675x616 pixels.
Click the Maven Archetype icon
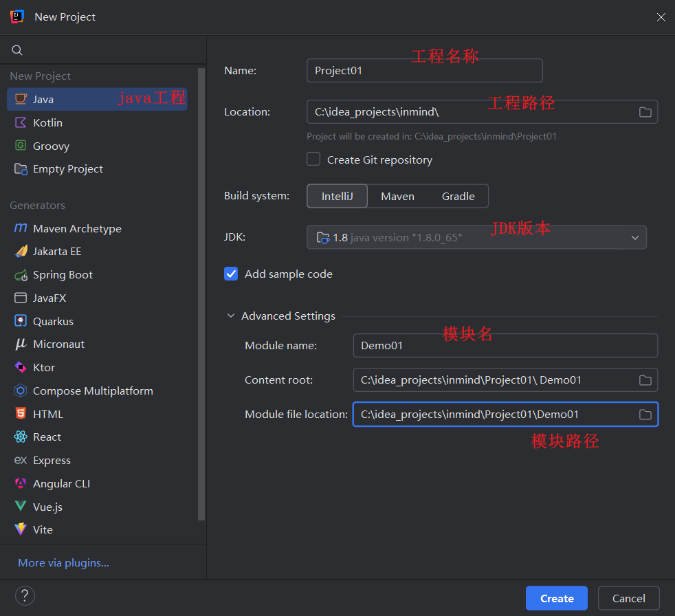coord(21,228)
